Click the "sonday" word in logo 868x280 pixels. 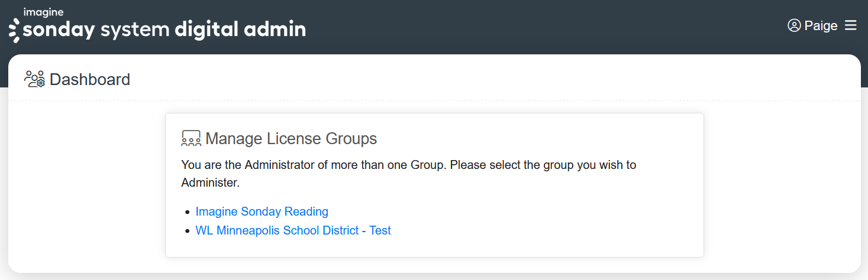(59, 30)
